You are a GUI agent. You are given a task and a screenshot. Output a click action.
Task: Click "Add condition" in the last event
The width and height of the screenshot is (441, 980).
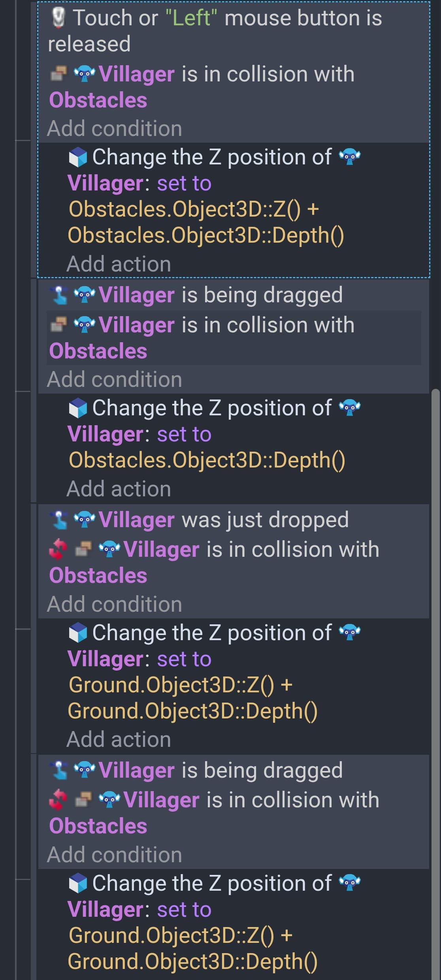pos(115,855)
